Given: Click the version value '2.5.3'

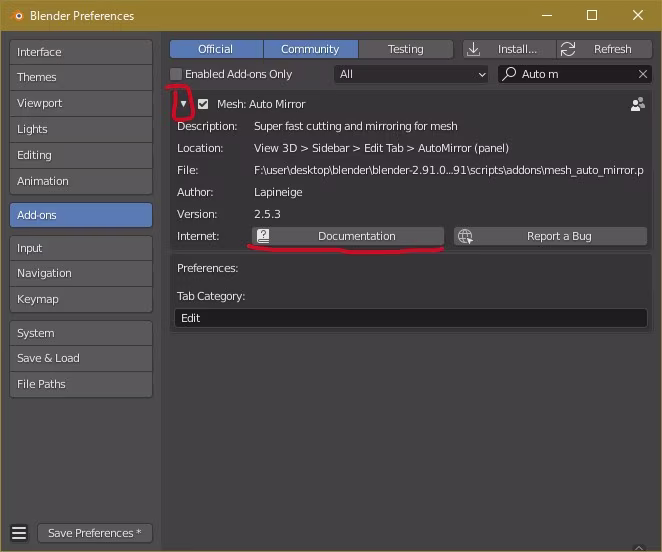Looking at the screenshot, I should (267, 214).
